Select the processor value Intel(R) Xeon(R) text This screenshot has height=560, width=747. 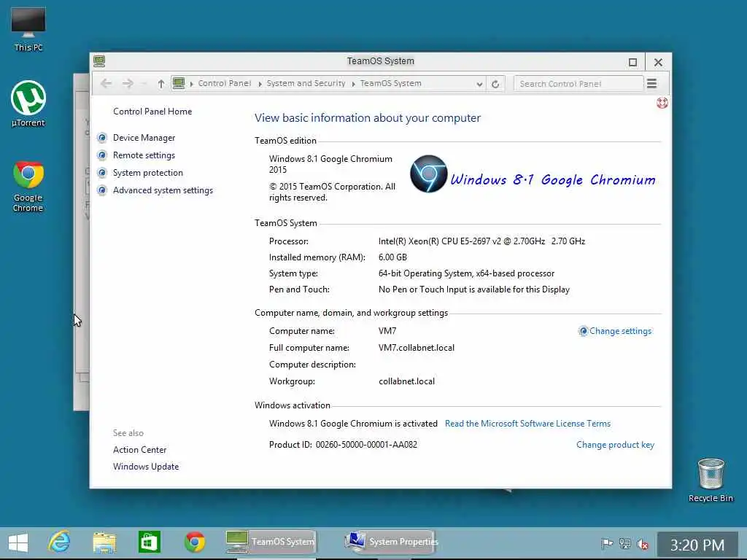481,241
